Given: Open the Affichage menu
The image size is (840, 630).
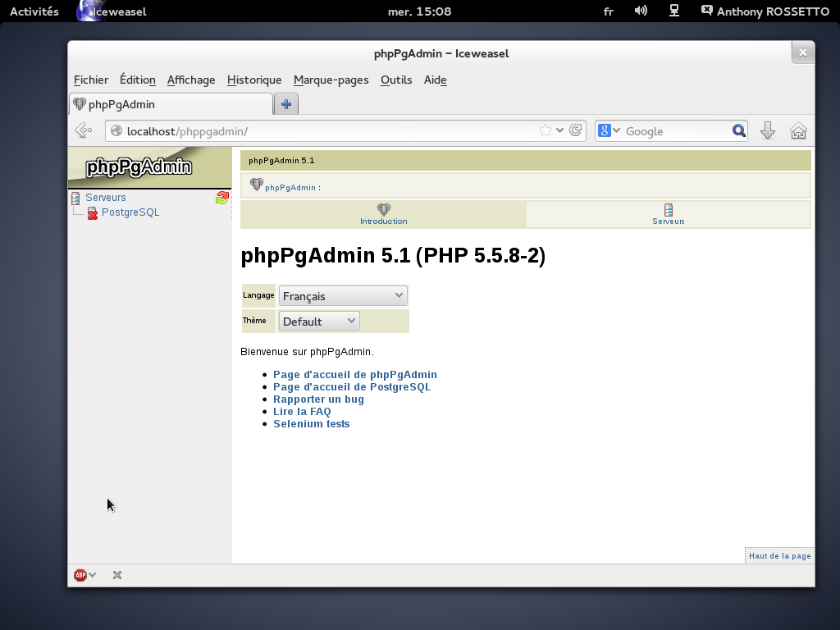Looking at the screenshot, I should (191, 80).
